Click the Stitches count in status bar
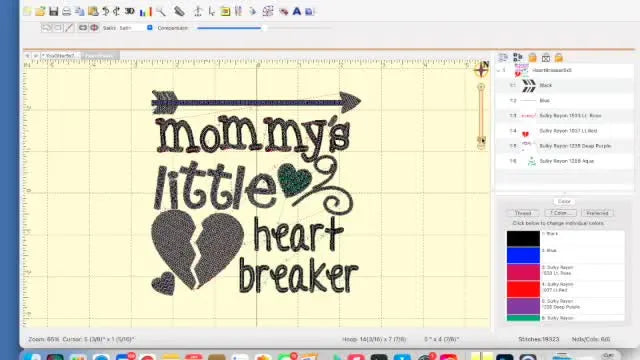This screenshot has width=640, height=360. tap(538, 339)
